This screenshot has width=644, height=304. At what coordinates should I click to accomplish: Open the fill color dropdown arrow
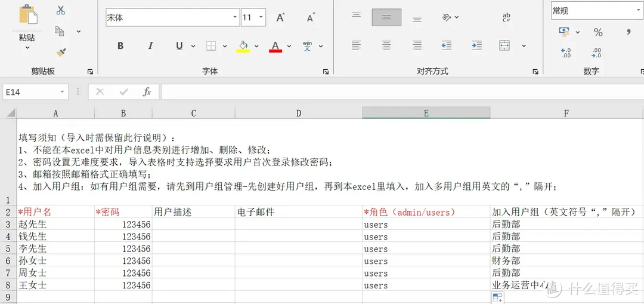point(256,46)
